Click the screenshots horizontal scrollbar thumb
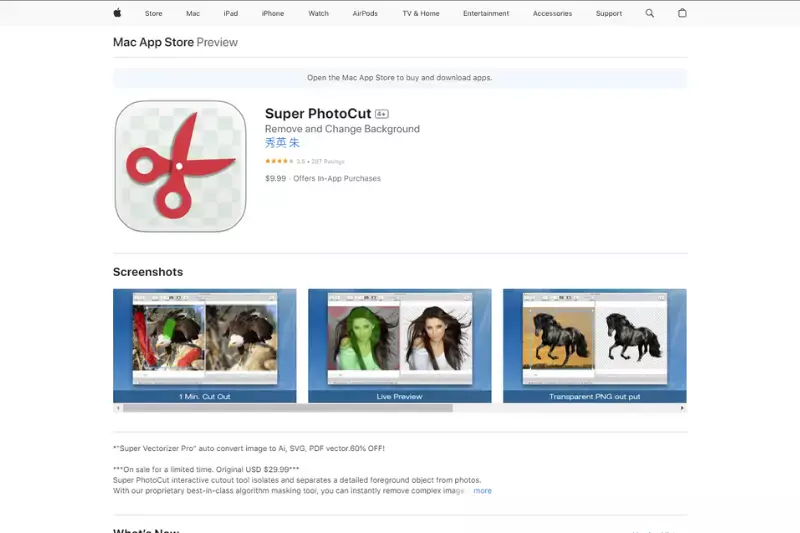Viewport: 800px width, 533px height. pos(288,408)
